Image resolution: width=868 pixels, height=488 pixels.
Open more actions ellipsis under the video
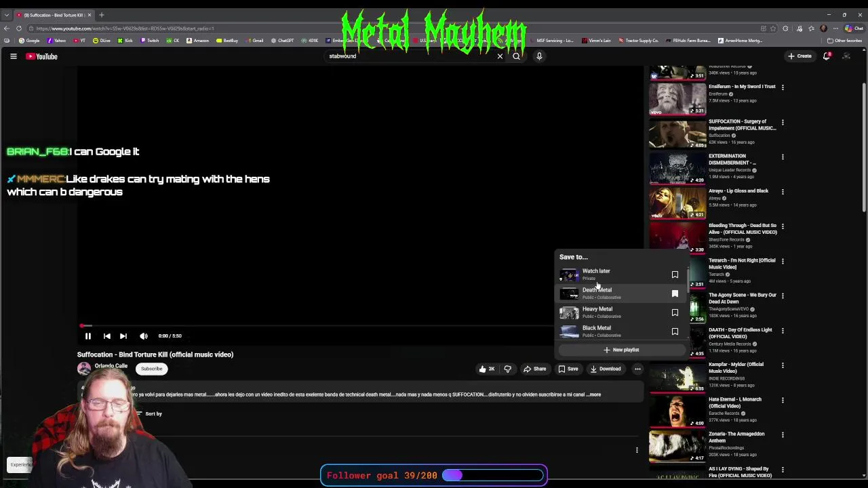637,369
